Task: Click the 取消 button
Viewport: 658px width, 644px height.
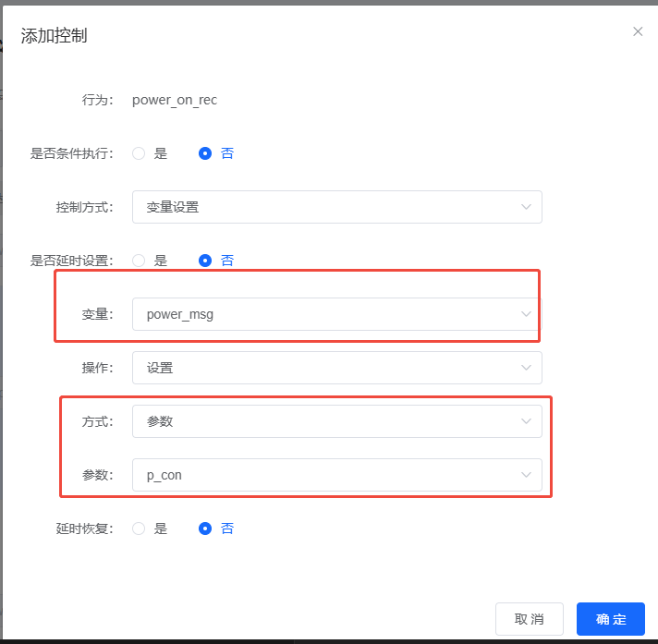Action: point(530,619)
